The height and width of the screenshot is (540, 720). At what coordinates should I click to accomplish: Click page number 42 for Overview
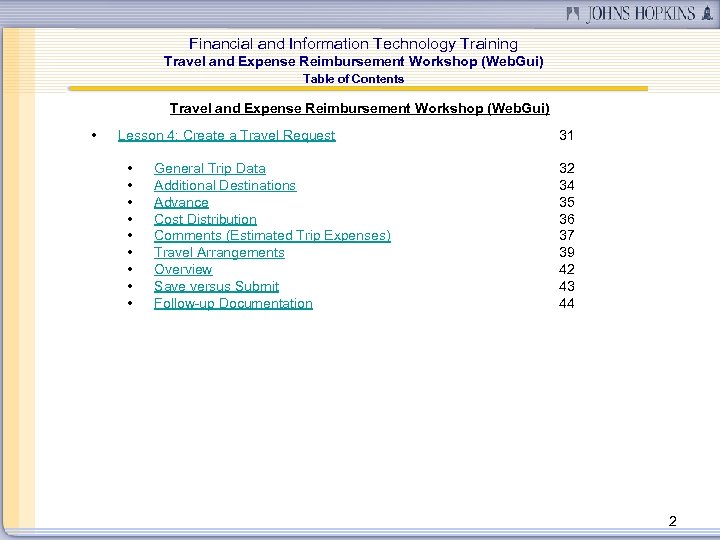(567, 270)
